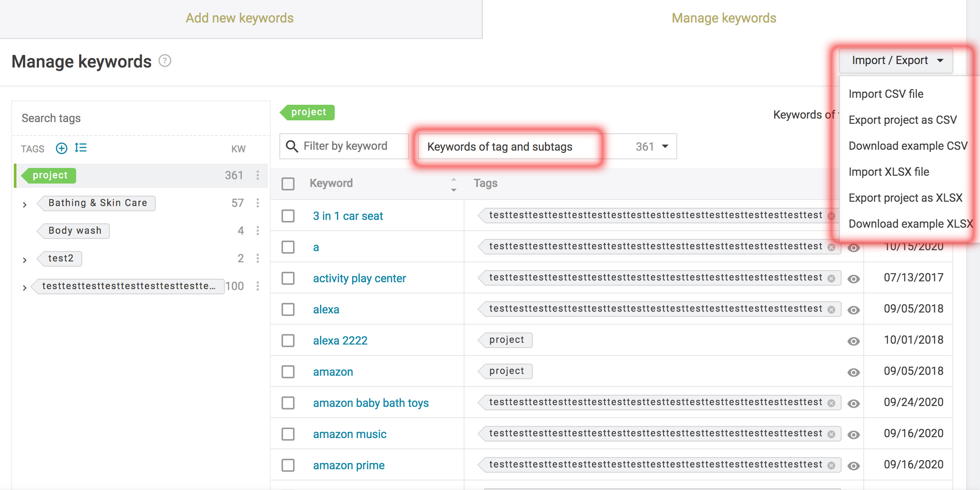Toggle eye visibility for alexa 2222
The image size is (980, 490).
coord(853,342)
